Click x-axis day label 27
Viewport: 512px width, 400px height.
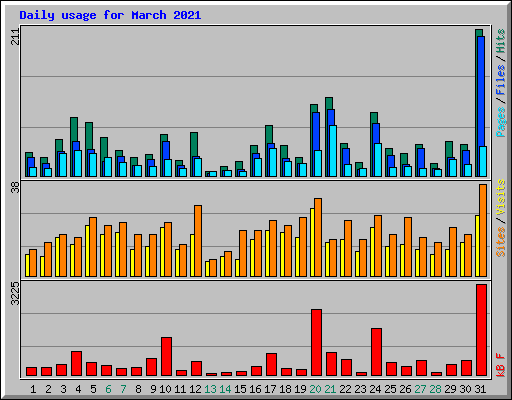(x=420, y=389)
